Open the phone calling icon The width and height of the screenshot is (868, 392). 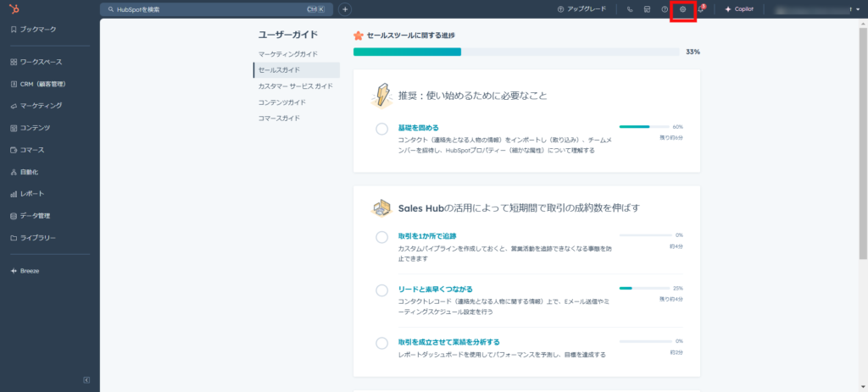pos(630,9)
